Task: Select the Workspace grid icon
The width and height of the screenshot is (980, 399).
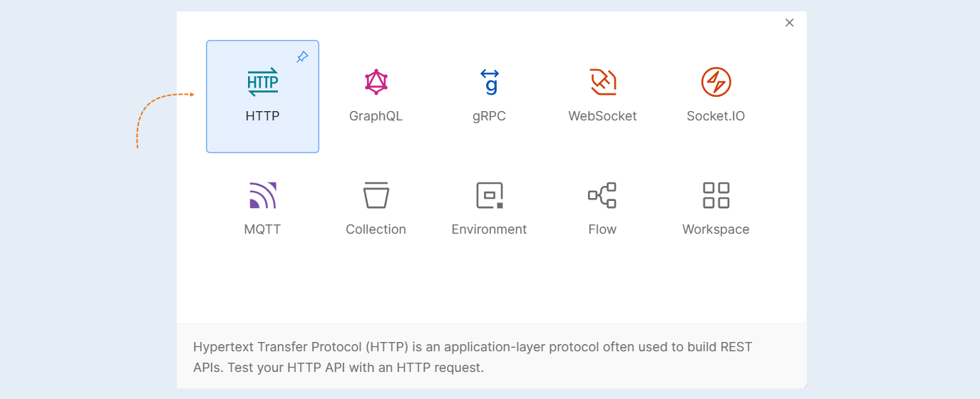Action: pyautogui.click(x=716, y=195)
